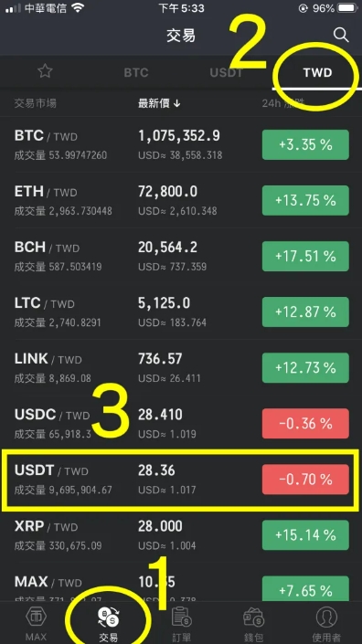The image size is (362, 644).
Task: Open the USDT / TWD trading pair
Action: point(181,480)
